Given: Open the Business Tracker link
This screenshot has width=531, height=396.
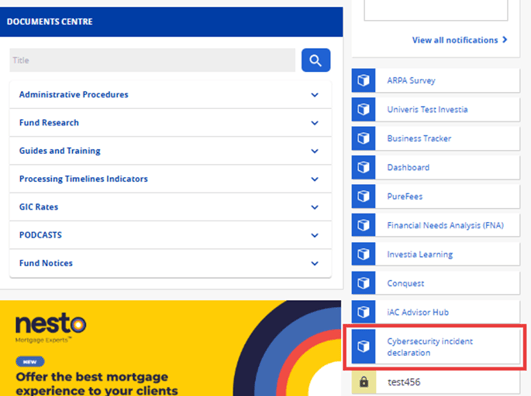Looking at the screenshot, I should [419, 139].
